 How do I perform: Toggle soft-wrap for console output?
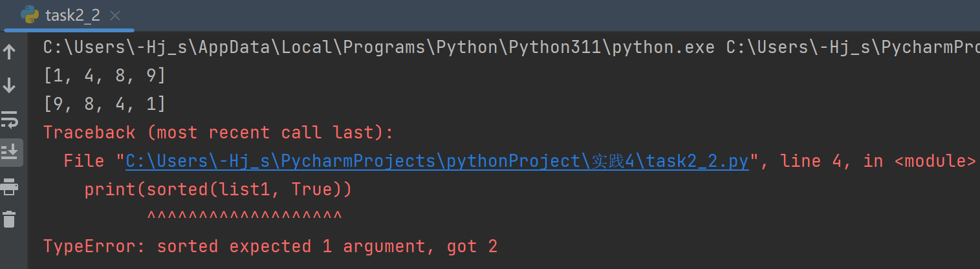click(x=10, y=119)
